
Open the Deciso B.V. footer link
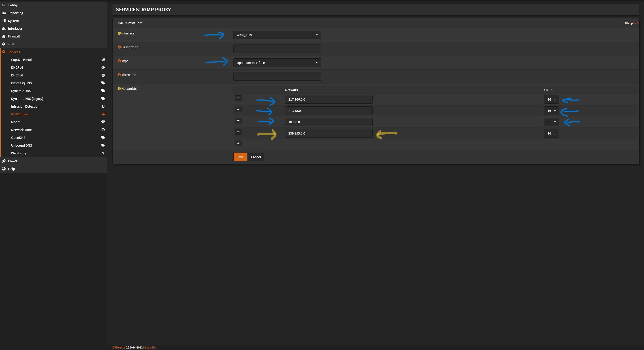click(150, 347)
